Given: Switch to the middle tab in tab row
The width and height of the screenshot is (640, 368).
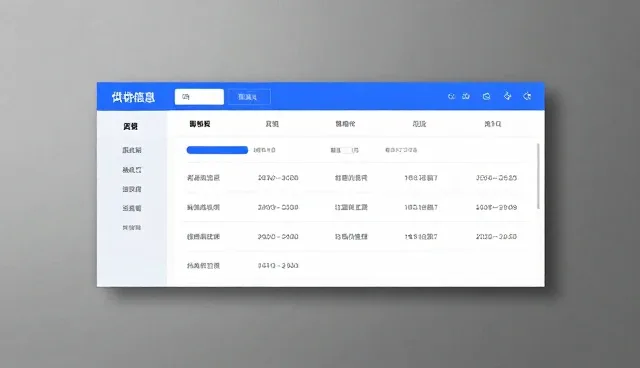Looking at the screenshot, I should pyautogui.click(x=345, y=124).
